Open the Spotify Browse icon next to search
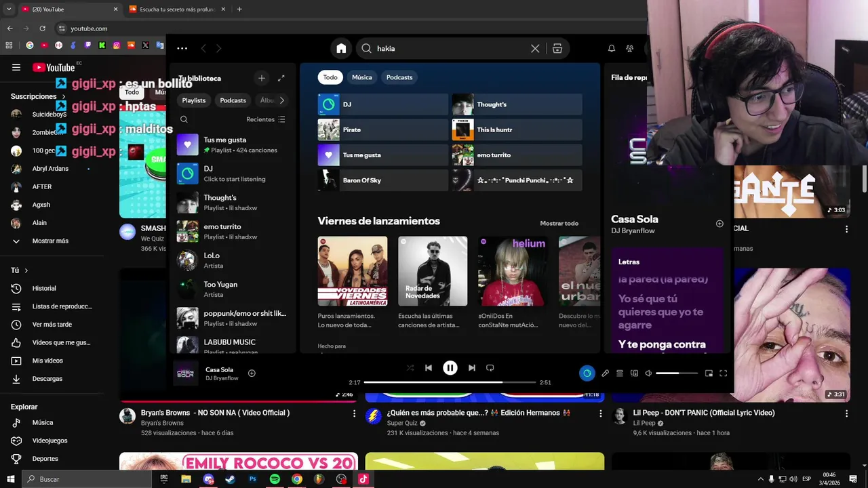 (557, 48)
